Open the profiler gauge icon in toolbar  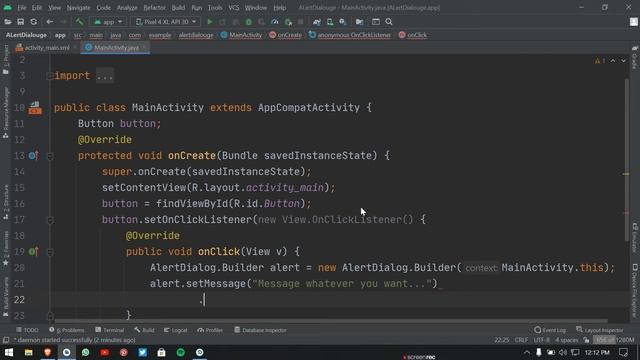275,22
